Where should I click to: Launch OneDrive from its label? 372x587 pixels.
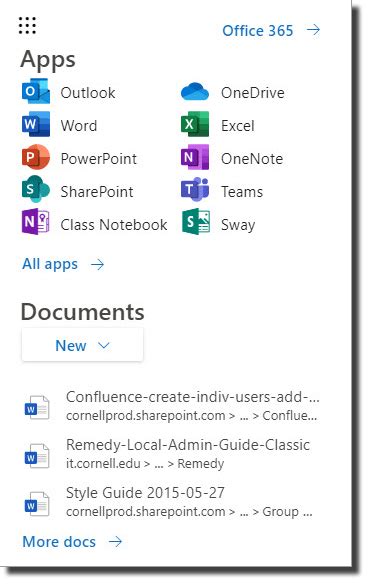(253, 93)
